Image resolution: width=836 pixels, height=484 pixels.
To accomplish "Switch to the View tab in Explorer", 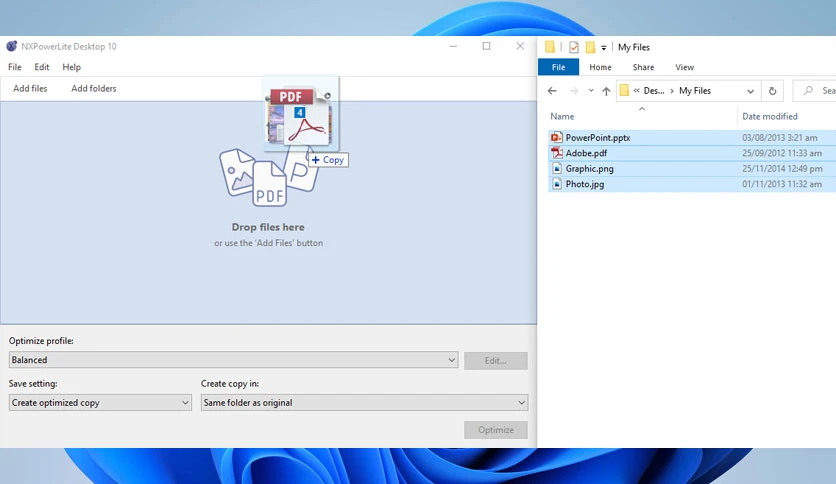I will [685, 67].
